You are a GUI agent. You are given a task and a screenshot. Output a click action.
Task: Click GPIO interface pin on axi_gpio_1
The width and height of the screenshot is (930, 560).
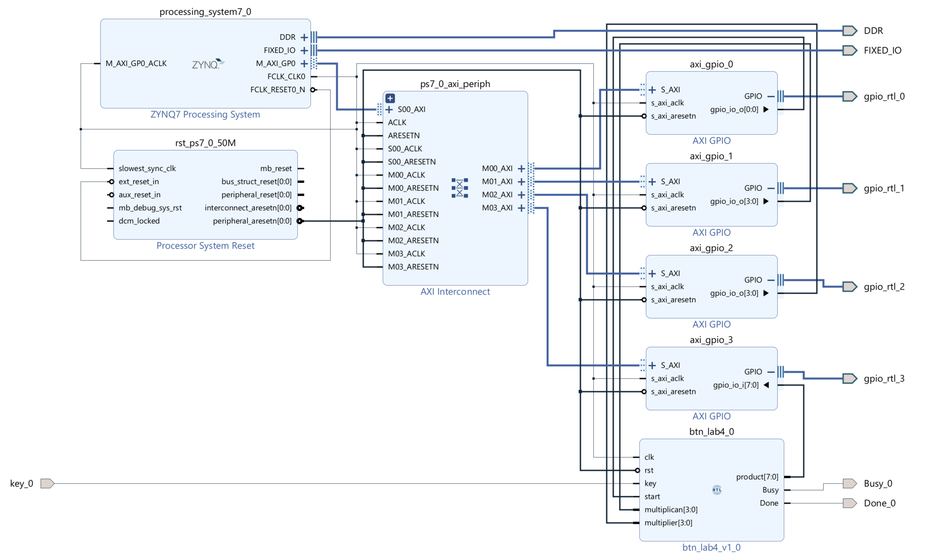click(x=780, y=188)
